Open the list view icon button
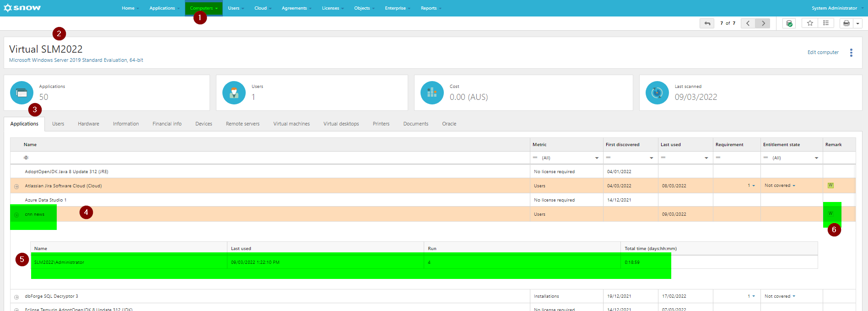Viewport: 868px width, 311px height. [826, 23]
